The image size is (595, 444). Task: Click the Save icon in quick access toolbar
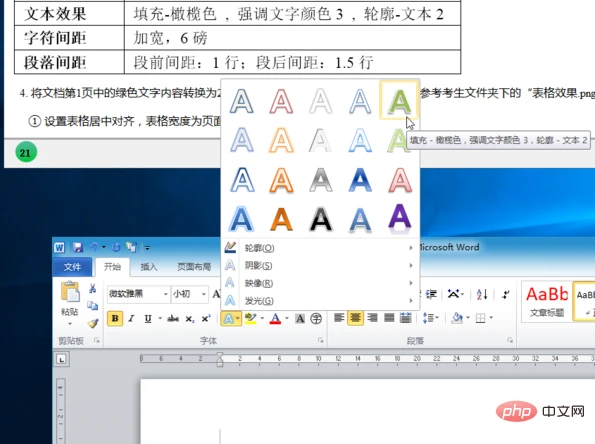(78, 248)
